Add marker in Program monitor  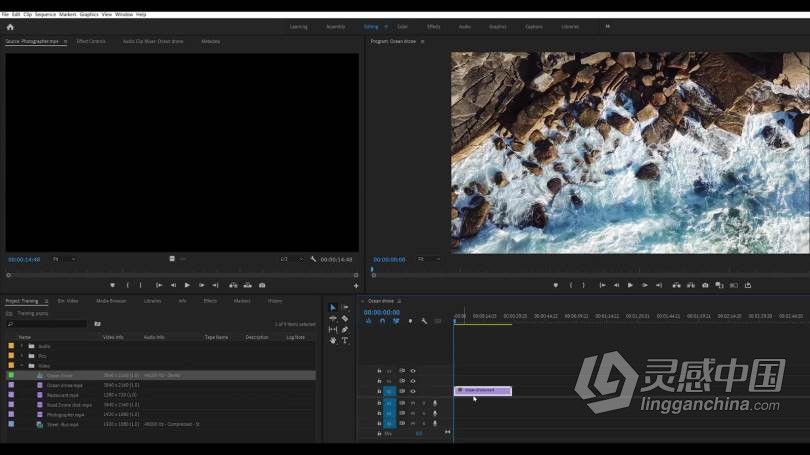click(x=556, y=285)
